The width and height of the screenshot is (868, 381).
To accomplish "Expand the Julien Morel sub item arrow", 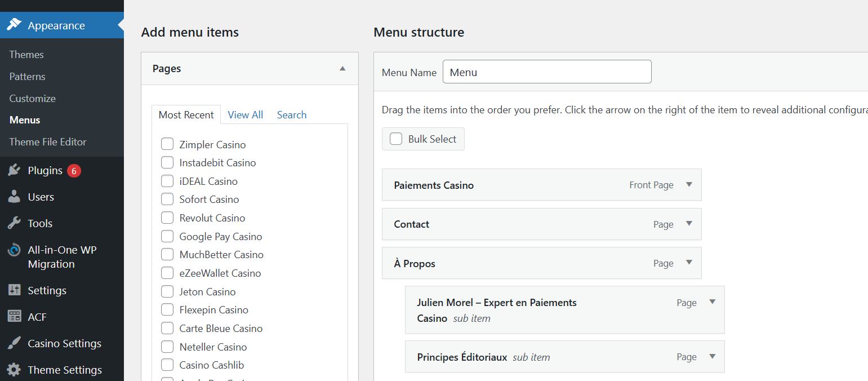I will [712, 302].
